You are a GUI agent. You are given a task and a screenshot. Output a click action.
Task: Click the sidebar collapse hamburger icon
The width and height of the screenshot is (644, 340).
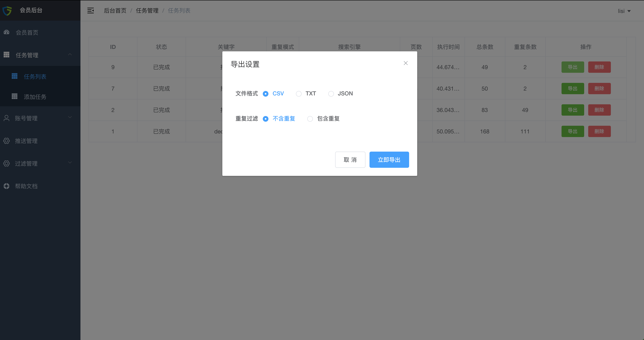91,11
